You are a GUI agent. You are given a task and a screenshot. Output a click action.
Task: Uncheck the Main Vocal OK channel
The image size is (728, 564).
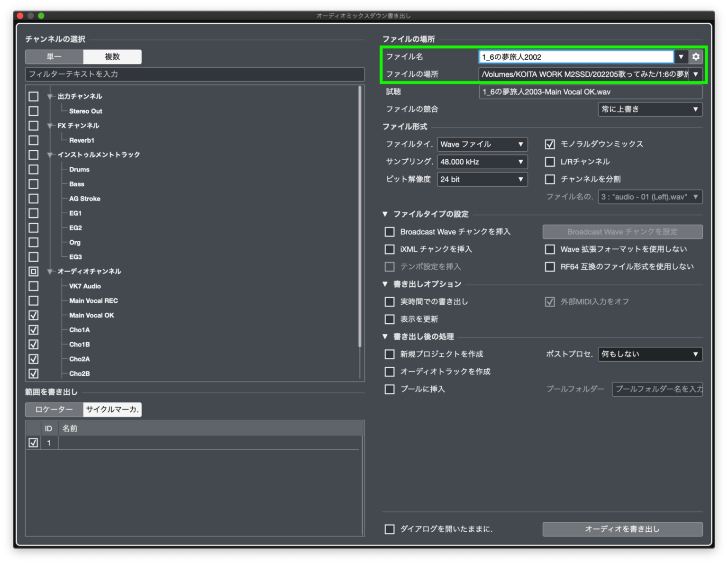coord(34,315)
